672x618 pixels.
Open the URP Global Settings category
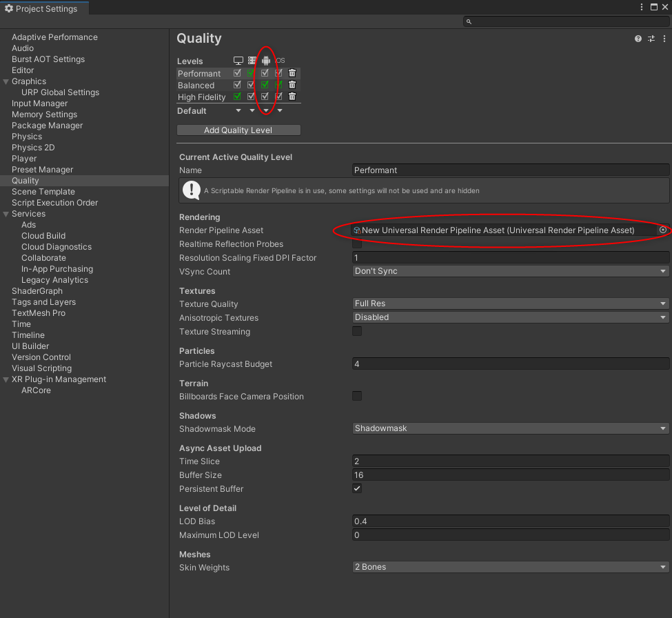[61, 92]
